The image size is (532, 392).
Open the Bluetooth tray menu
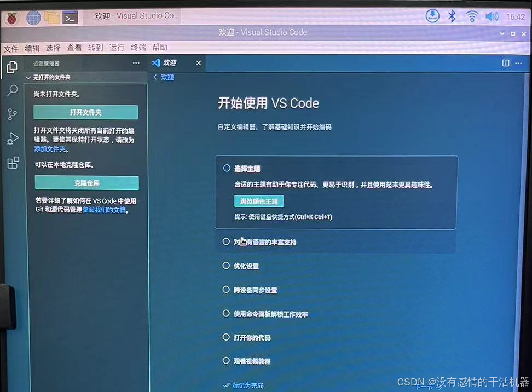click(x=452, y=16)
